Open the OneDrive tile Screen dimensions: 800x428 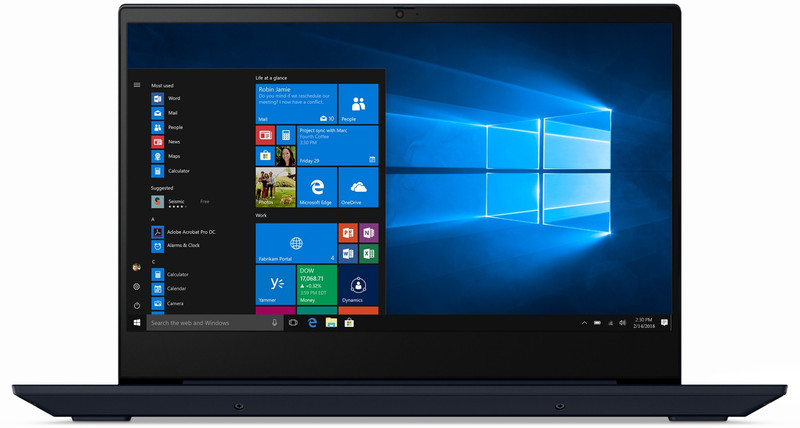pos(358,188)
